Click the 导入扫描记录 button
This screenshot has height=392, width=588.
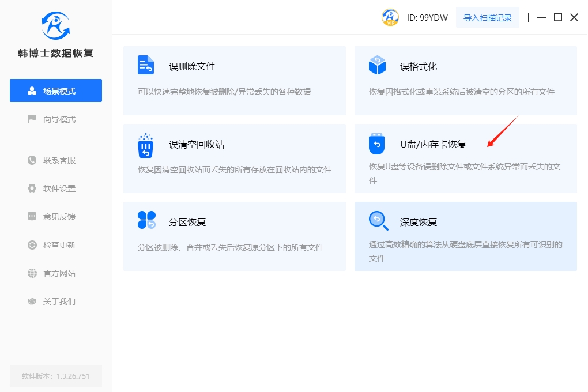488,17
